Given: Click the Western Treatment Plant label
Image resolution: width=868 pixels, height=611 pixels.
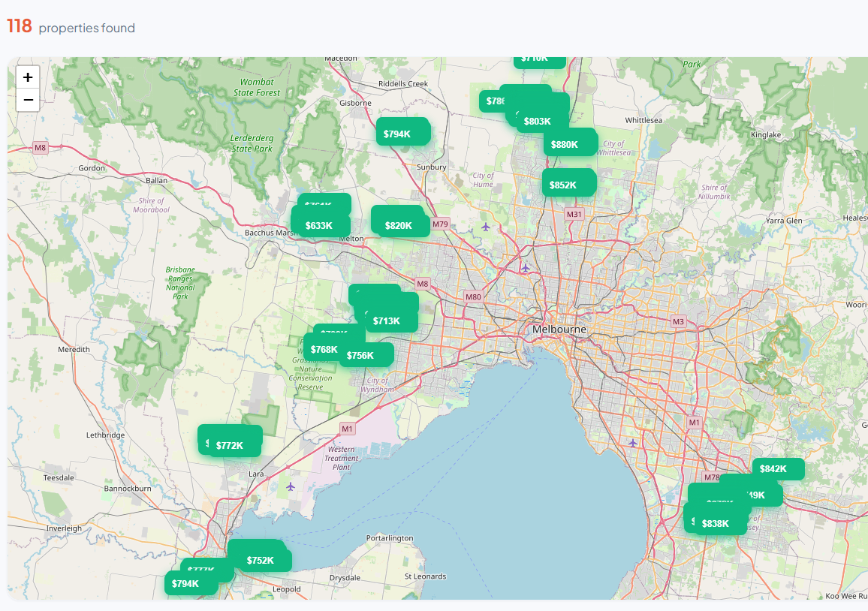Looking at the screenshot, I should click(x=342, y=458).
